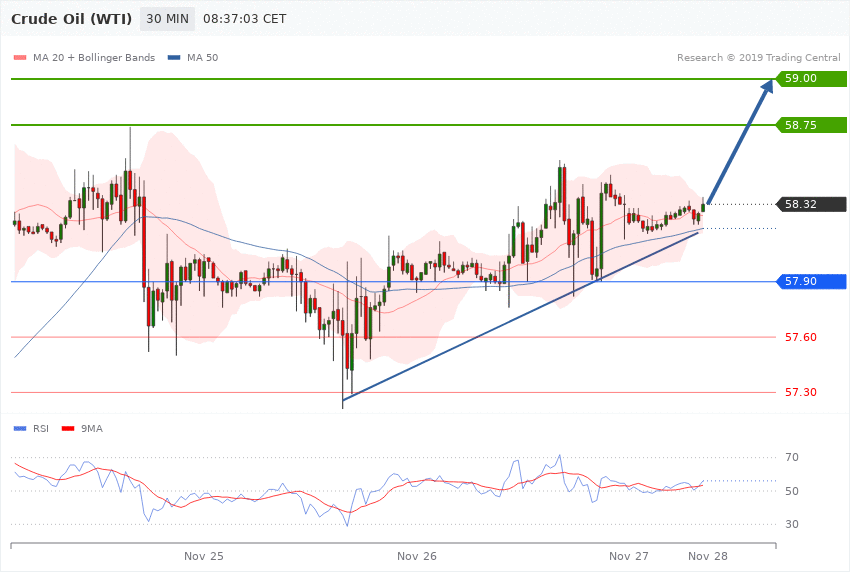
Task: Click the 9MA legend label
Action: tap(92, 429)
